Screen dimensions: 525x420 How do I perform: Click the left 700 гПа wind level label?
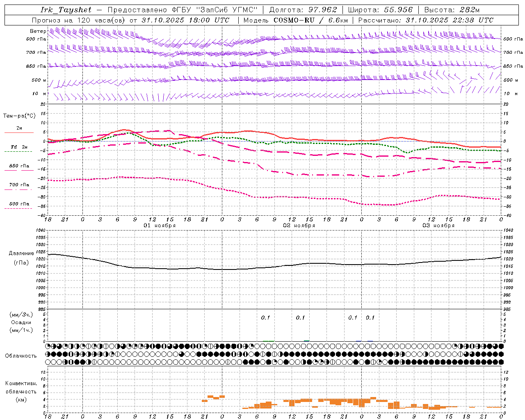tap(36, 52)
